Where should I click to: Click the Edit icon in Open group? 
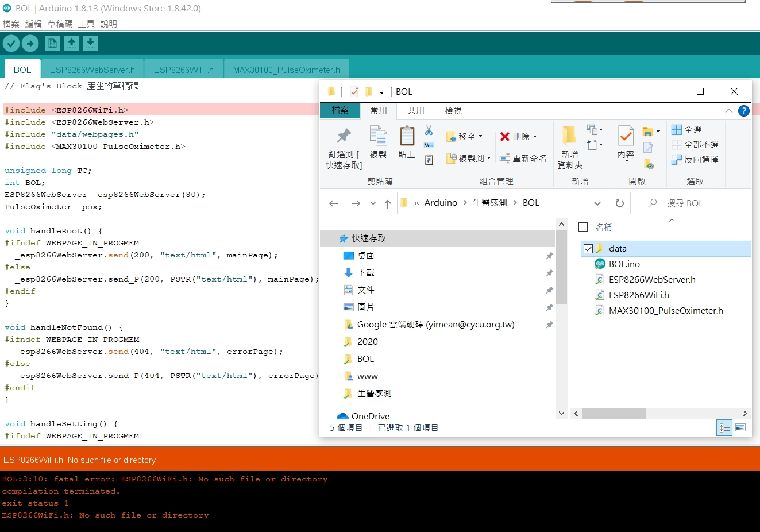(x=648, y=148)
